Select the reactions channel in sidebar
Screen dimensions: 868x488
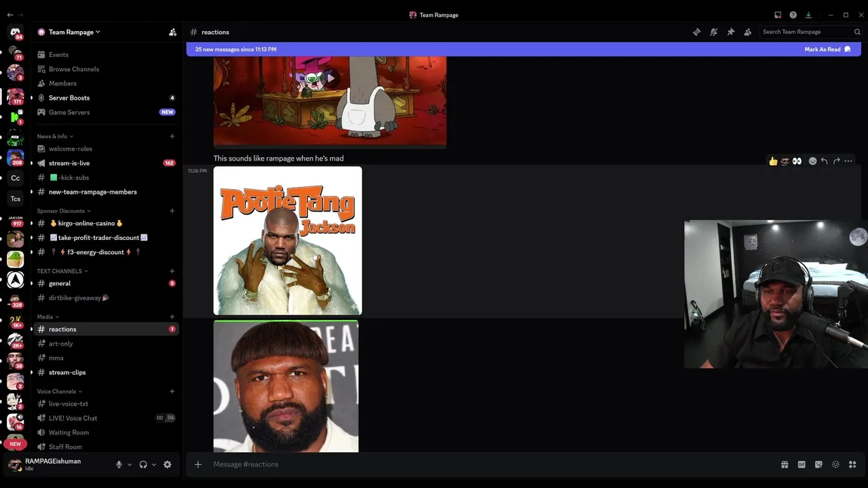click(105, 329)
